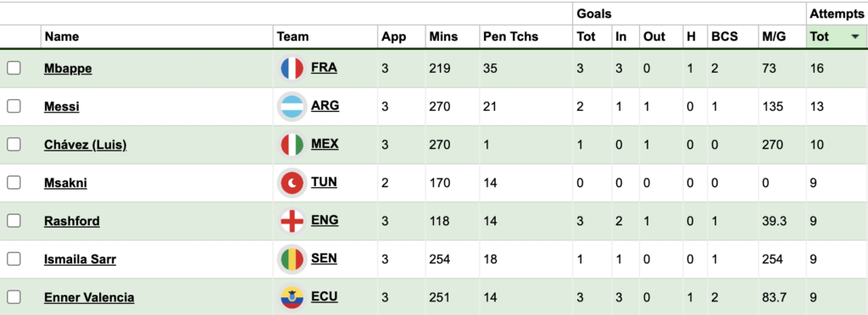868x315 pixels.
Task: Click the Argentina flag icon
Action: 292,107
